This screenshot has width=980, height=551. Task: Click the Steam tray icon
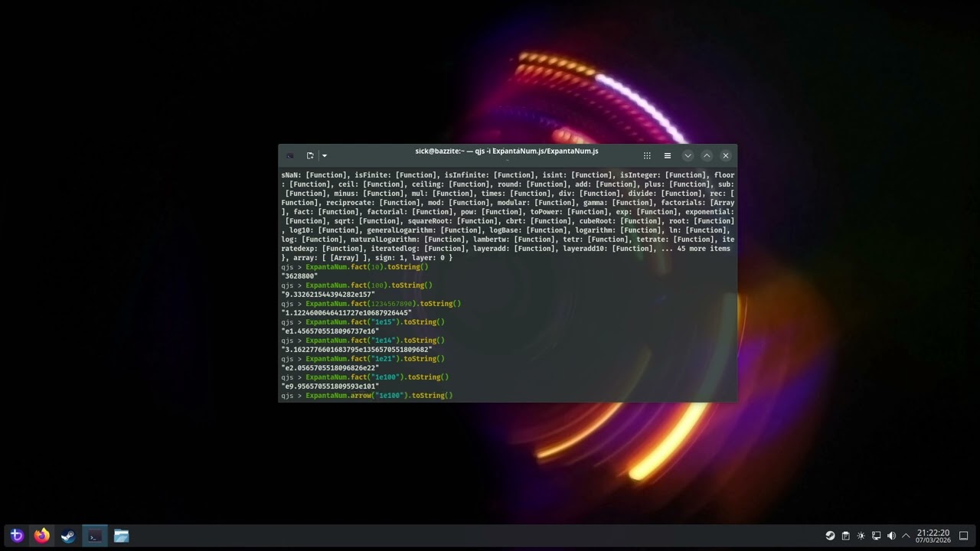pyautogui.click(x=830, y=536)
